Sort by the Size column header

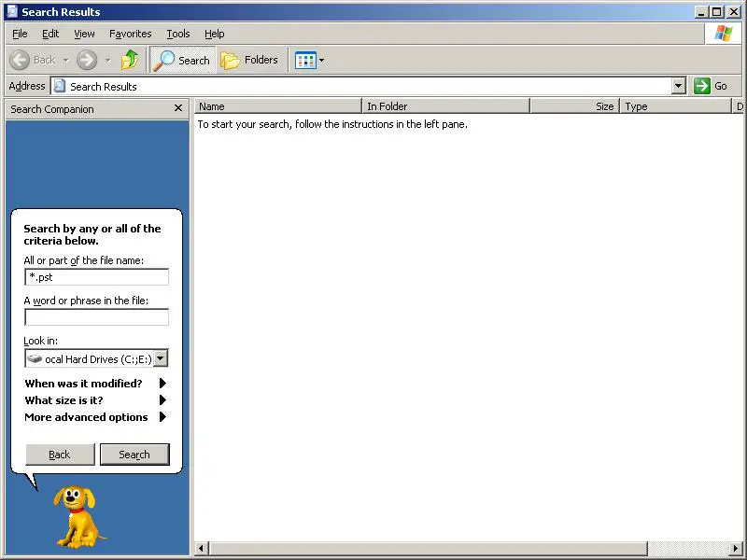[574, 106]
